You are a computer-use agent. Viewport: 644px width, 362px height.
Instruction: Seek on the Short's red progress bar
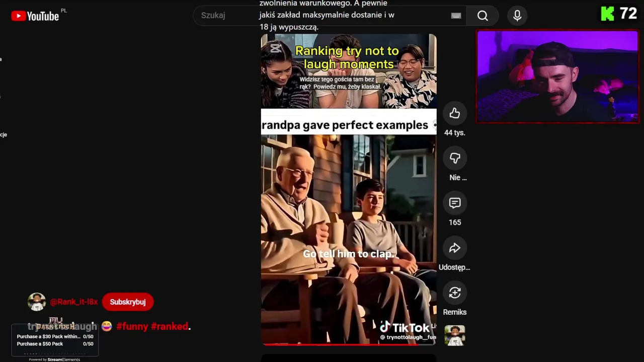(348, 344)
